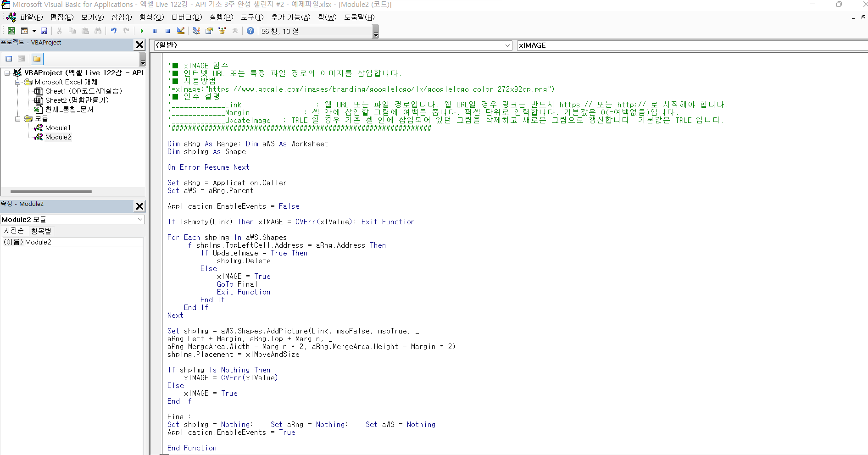Select Sheet1 (QR코드API실습) in project tree
Screen dimensions: 868x455
tap(83, 91)
